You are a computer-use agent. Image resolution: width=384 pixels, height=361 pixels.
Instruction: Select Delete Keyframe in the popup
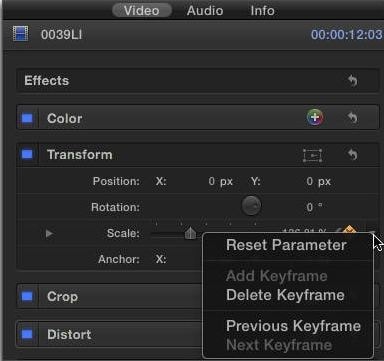point(285,295)
